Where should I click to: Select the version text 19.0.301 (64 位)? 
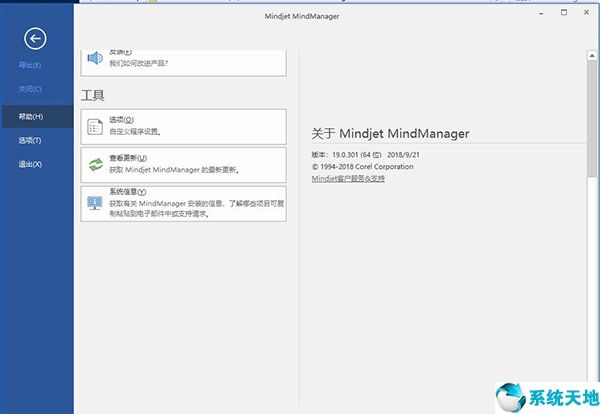click(357, 155)
